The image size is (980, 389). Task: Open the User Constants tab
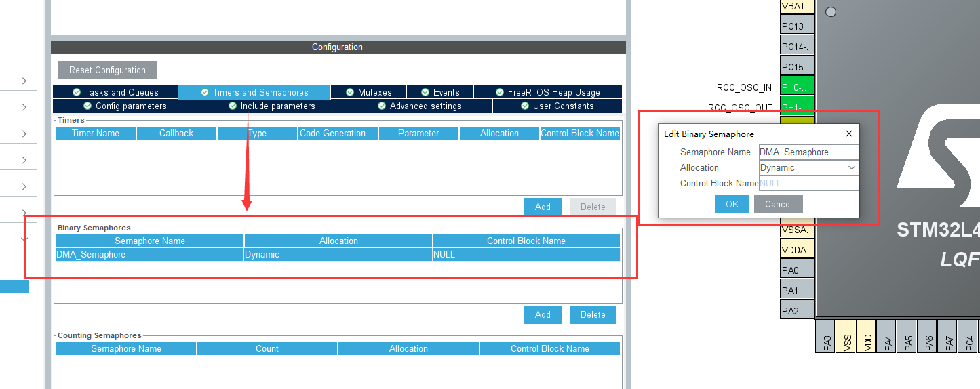tap(557, 106)
